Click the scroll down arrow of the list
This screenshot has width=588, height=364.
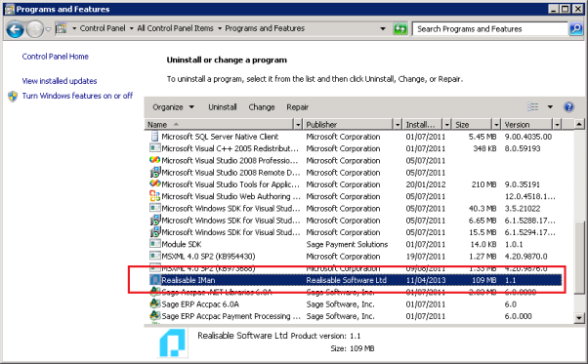pos(579,318)
